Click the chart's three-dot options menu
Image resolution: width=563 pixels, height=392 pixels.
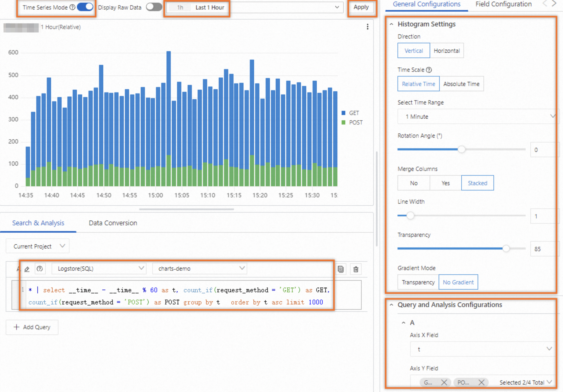(367, 27)
